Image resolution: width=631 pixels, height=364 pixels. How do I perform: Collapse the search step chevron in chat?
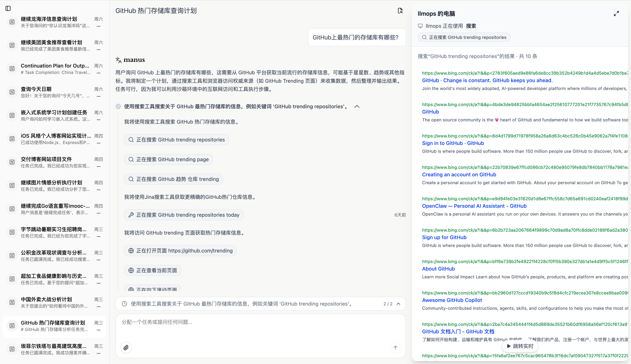(x=357, y=106)
